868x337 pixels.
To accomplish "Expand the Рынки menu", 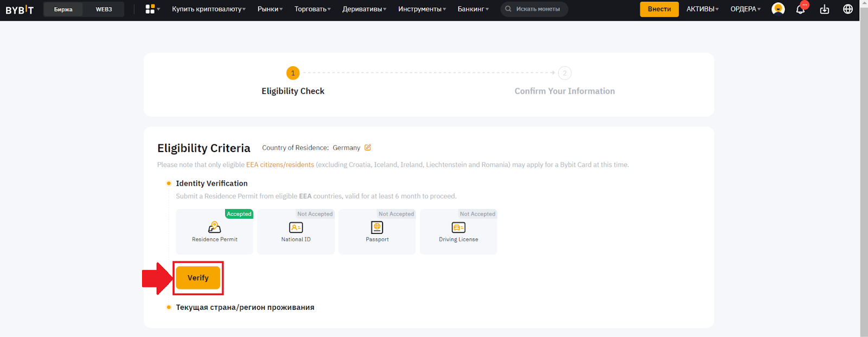I will 270,9.
